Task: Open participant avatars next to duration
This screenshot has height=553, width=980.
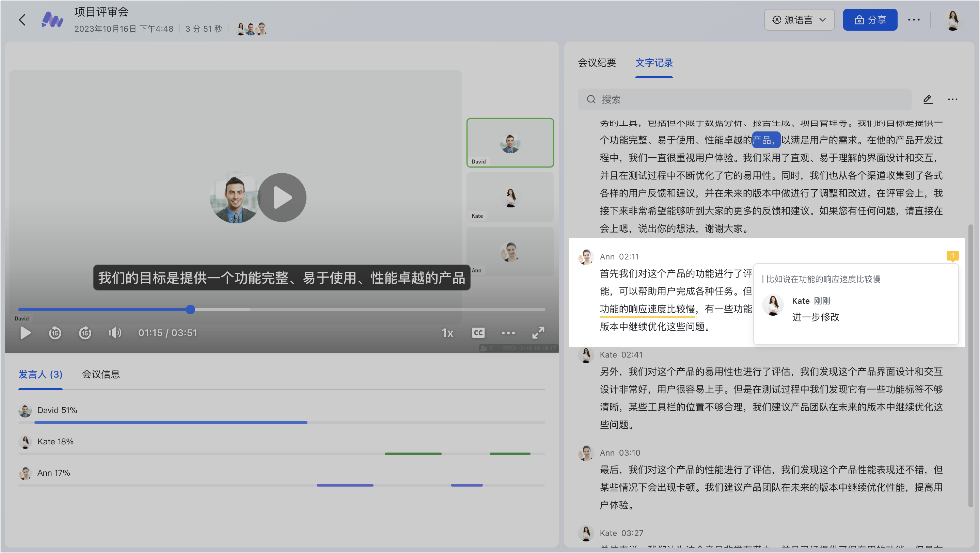Action: tap(251, 29)
